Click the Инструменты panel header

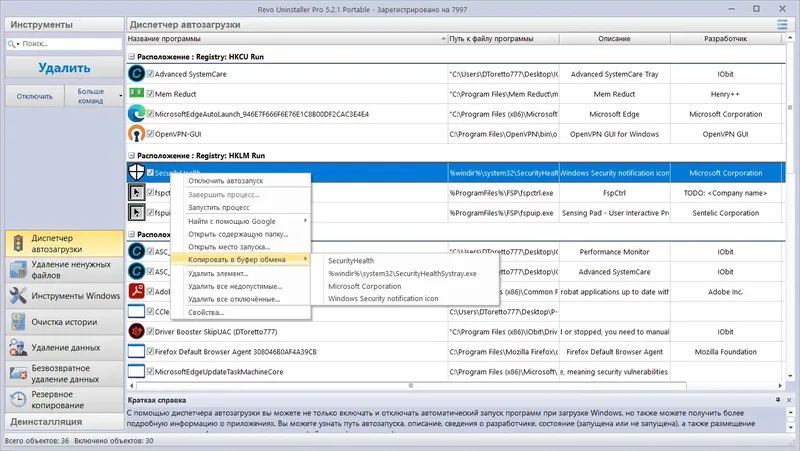[x=64, y=24]
